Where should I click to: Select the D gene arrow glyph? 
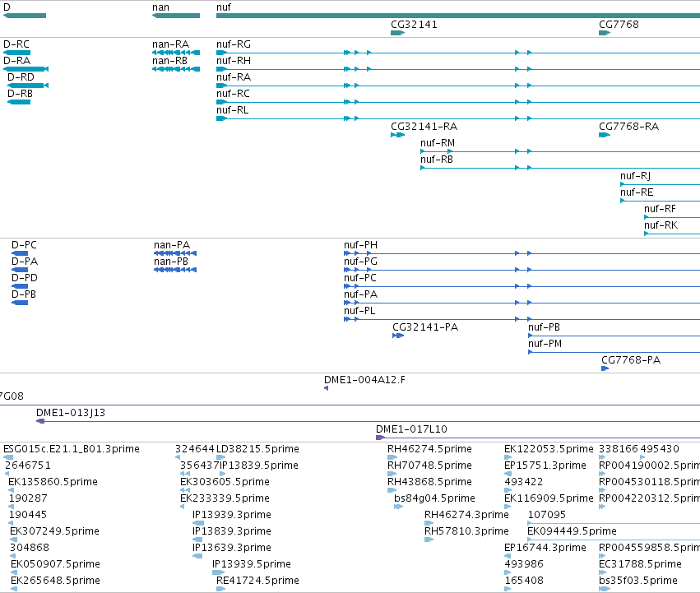tap(25, 16)
